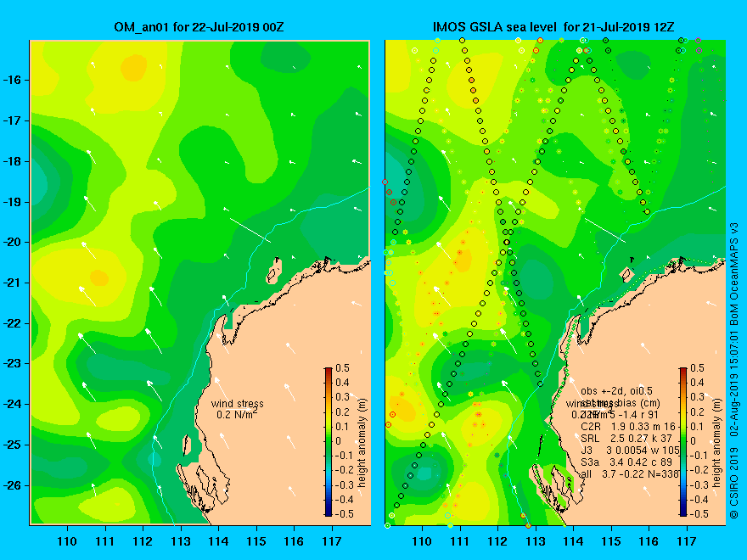Select the -17 latitude label

[x=12, y=121]
